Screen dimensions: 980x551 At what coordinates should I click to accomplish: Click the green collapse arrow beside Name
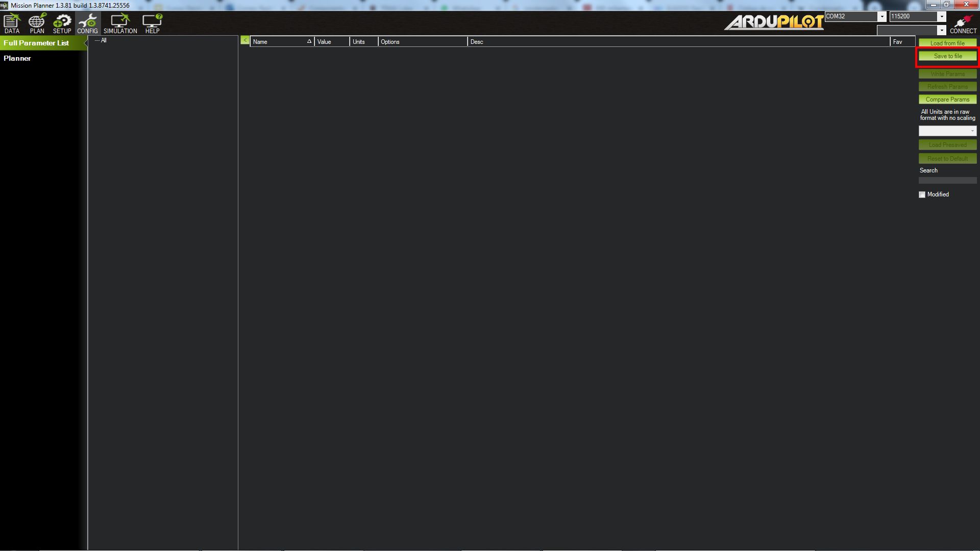click(245, 41)
